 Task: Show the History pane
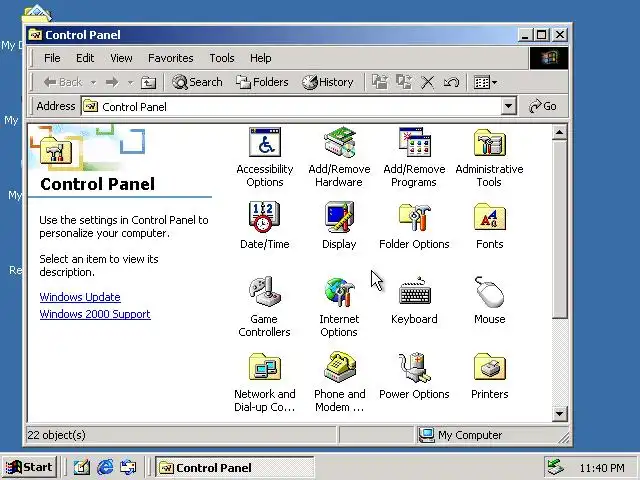click(328, 82)
